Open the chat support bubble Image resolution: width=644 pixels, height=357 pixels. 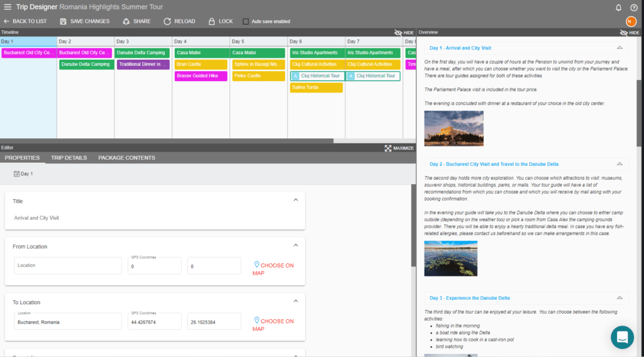[x=622, y=337]
